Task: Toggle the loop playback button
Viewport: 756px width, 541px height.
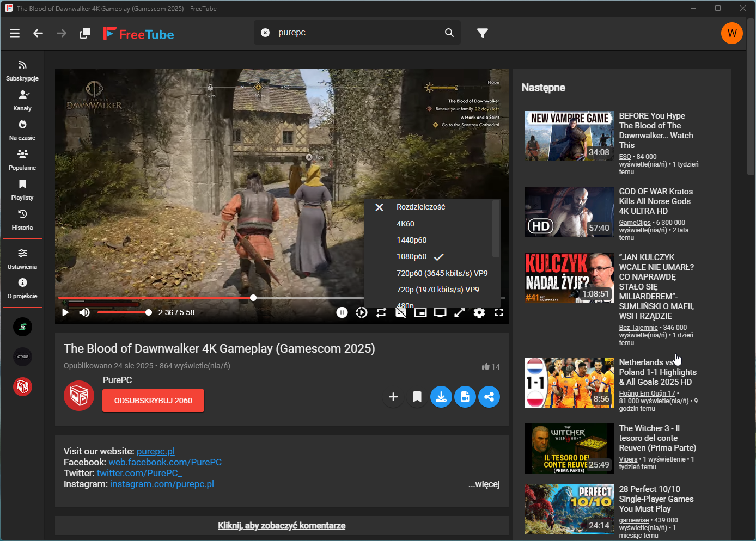Action: click(x=381, y=312)
